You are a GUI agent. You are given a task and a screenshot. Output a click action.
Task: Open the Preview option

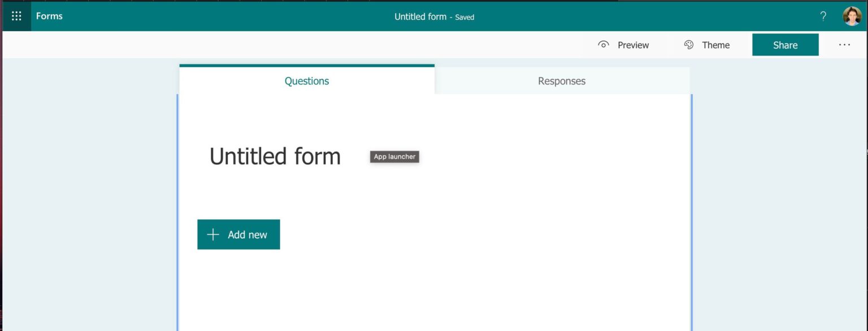point(633,44)
